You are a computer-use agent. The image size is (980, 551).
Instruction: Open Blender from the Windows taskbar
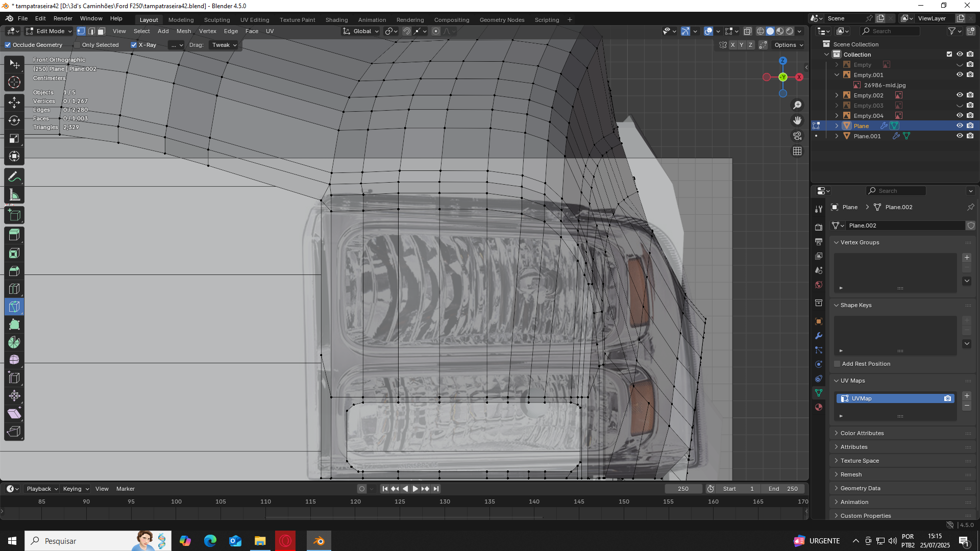[319, 541]
